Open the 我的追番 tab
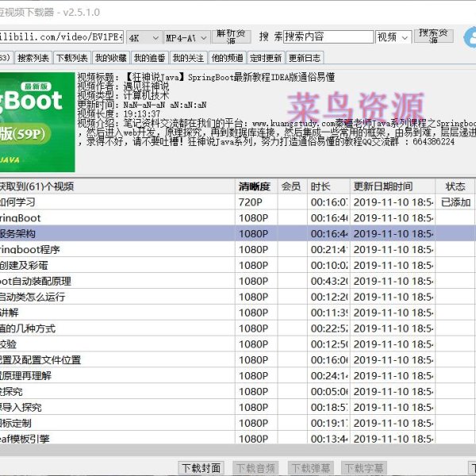The image size is (476, 476). coord(149,58)
